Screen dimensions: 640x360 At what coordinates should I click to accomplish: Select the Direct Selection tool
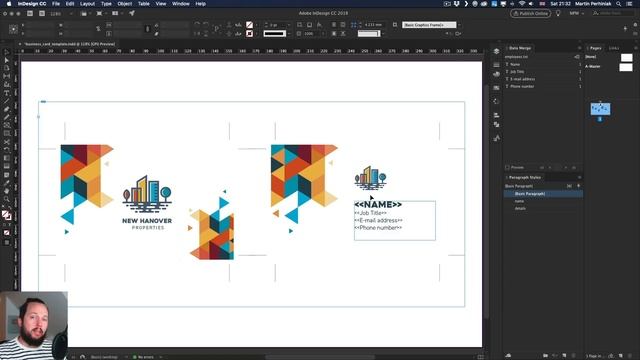pyautogui.click(x=7, y=60)
